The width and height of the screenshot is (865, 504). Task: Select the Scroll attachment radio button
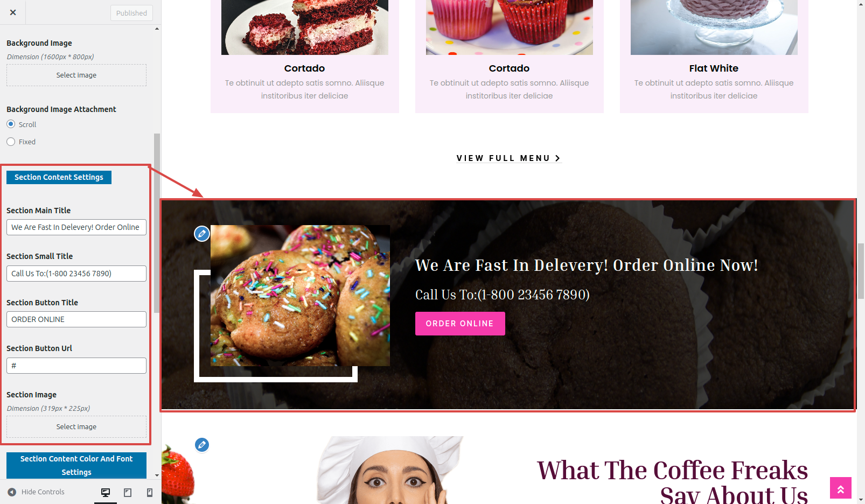tap(11, 124)
